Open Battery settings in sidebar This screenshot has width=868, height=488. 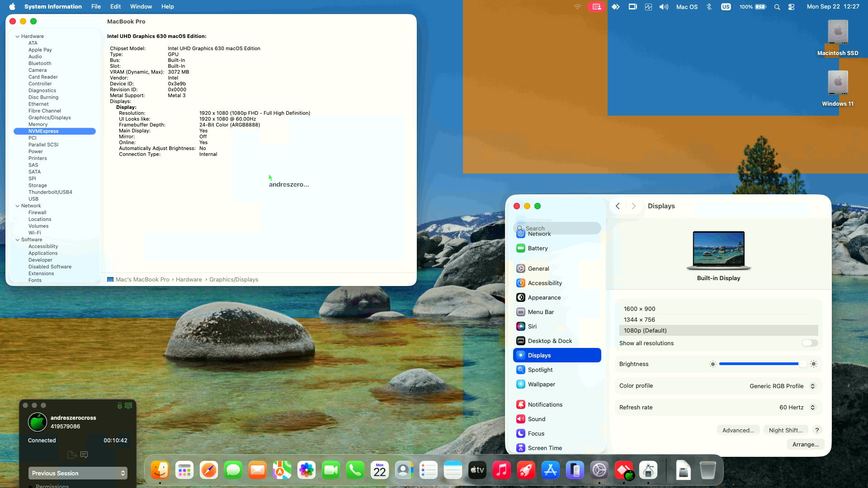click(x=557, y=249)
